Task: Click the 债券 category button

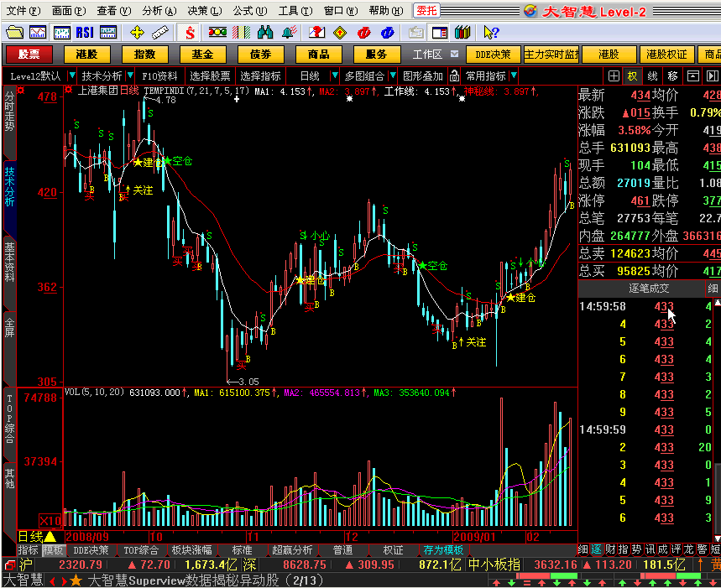Action: [261, 55]
